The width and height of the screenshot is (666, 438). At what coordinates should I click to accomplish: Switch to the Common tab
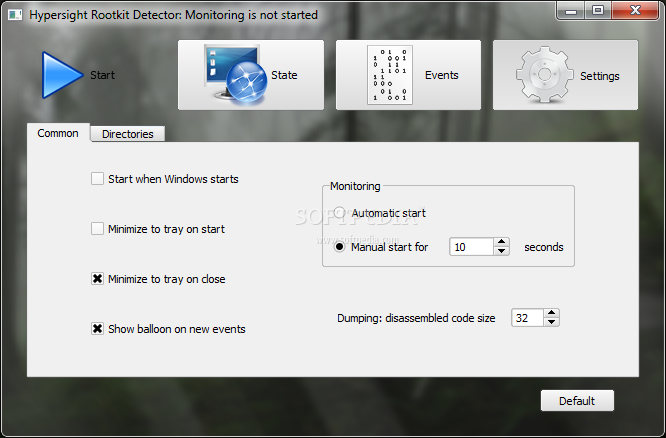click(x=58, y=133)
